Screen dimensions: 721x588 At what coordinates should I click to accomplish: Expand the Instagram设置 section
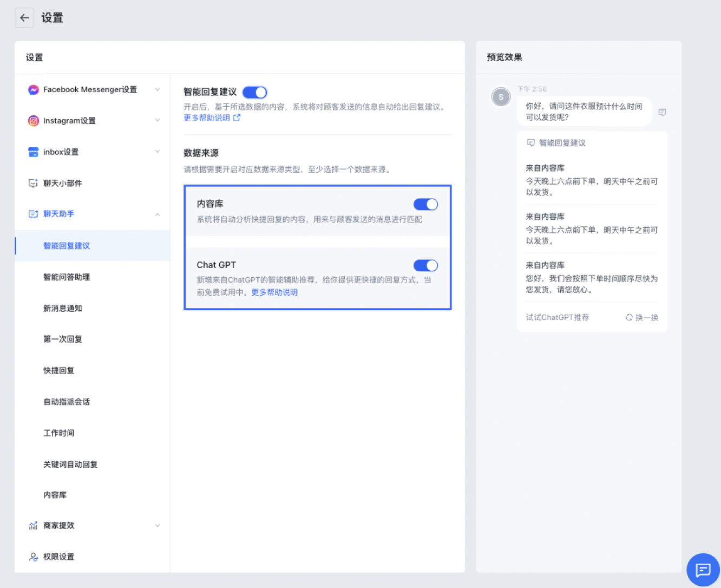tap(157, 120)
